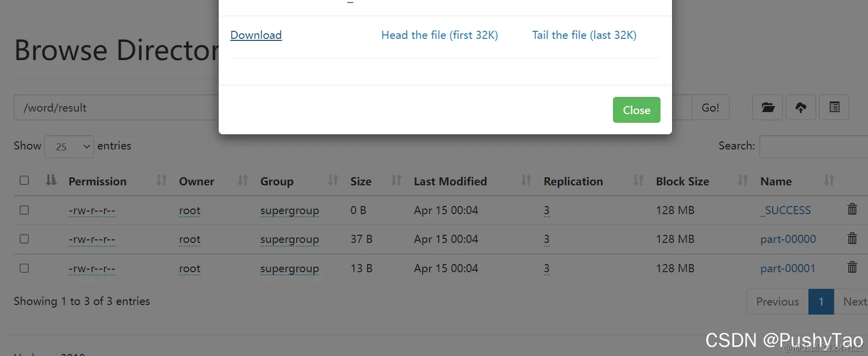The height and width of the screenshot is (356, 868).
Task: Go to Previous page of entries
Action: coord(778,301)
